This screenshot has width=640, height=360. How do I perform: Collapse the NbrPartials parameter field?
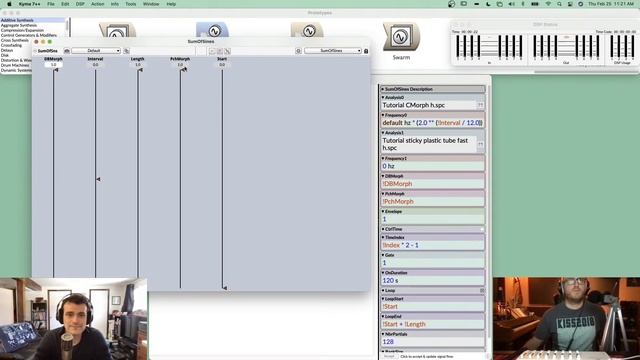point(383,334)
